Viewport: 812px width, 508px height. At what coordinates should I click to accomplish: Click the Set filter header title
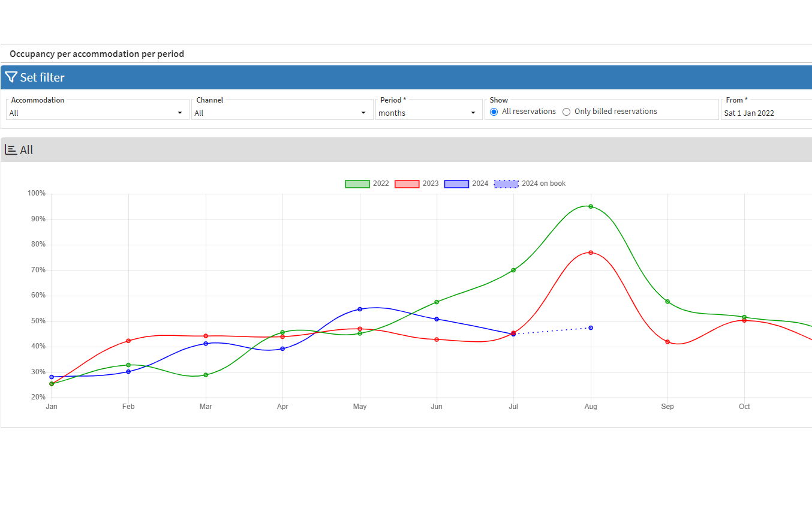tap(42, 77)
